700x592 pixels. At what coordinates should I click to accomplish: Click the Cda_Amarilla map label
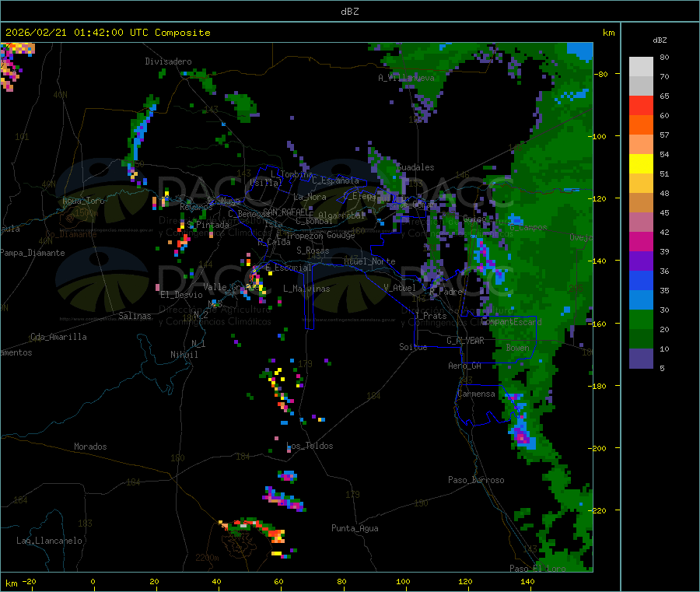(x=58, y=337)
